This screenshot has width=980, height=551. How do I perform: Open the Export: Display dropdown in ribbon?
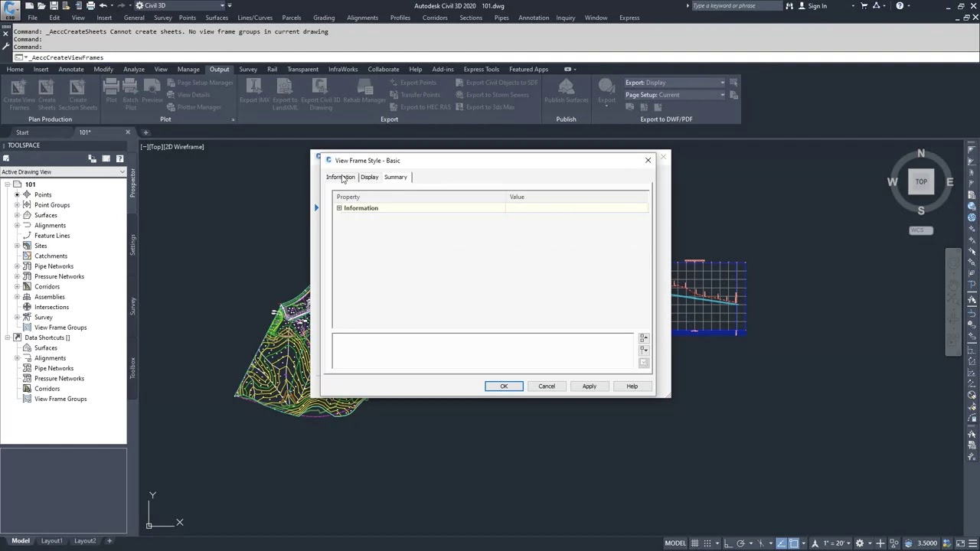pos(674,83)
